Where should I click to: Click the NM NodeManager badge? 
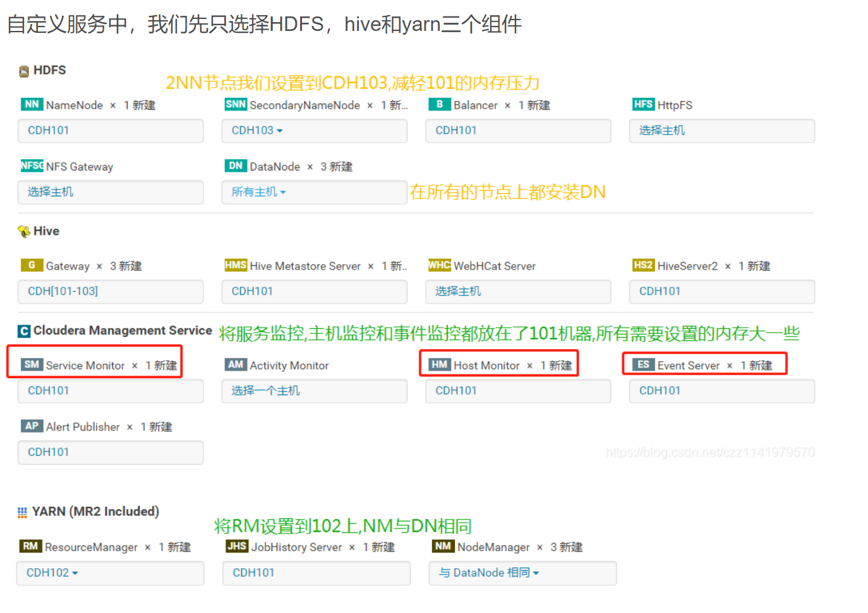click(x=443, y=546)
